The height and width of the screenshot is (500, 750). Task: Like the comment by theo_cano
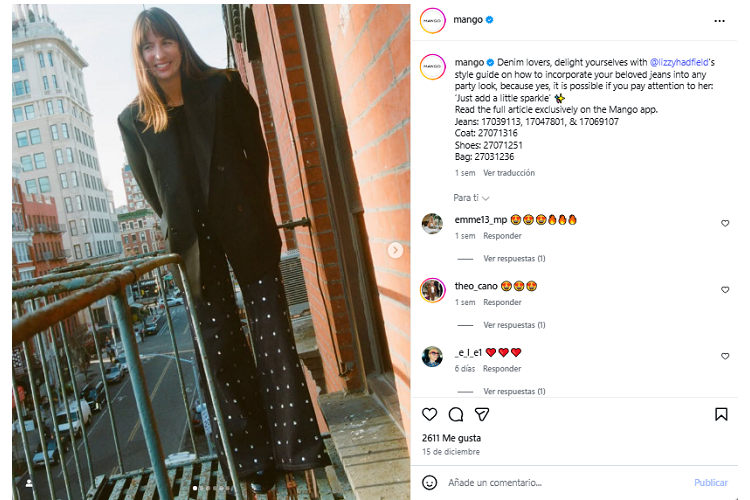point(725,290)
